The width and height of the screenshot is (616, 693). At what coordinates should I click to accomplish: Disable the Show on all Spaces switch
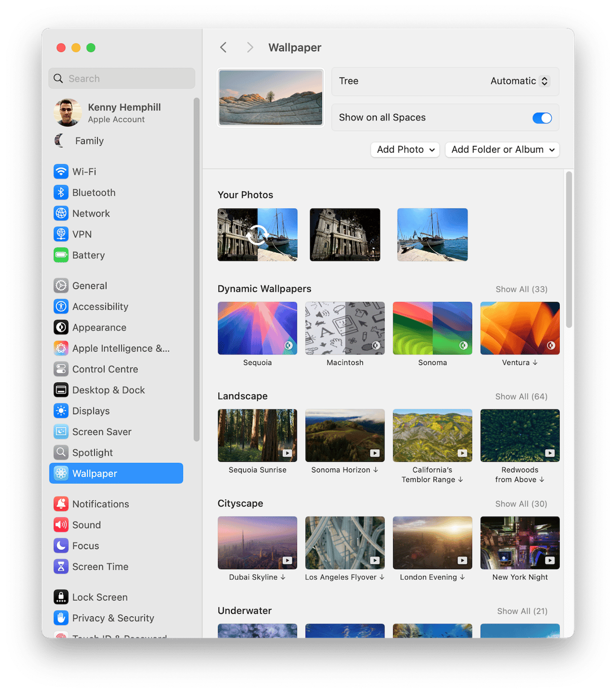coord(542,118)
